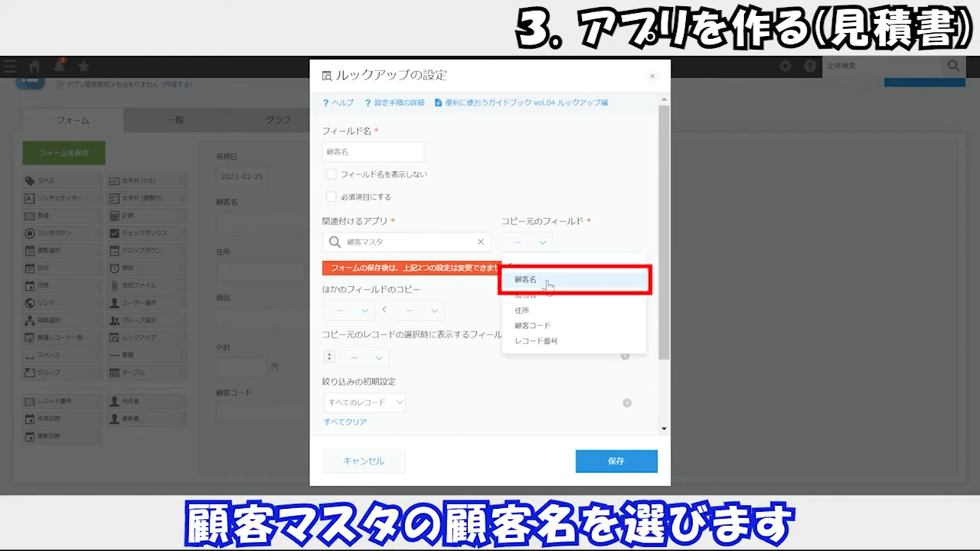Check フィールド名を表示しない checkbox
The width and height of the screenshot is (980, 551).
click(x=332, y=174)
